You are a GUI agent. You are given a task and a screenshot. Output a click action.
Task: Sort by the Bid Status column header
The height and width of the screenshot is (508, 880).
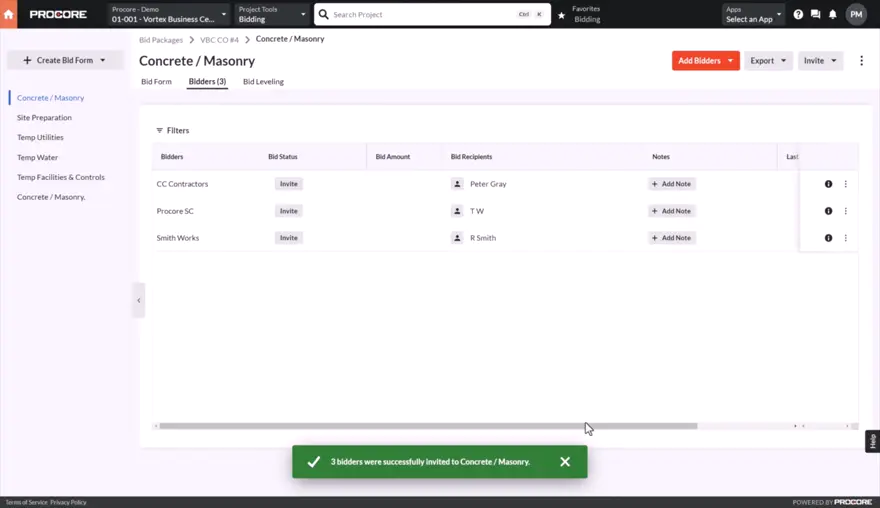tap(283, 157)
